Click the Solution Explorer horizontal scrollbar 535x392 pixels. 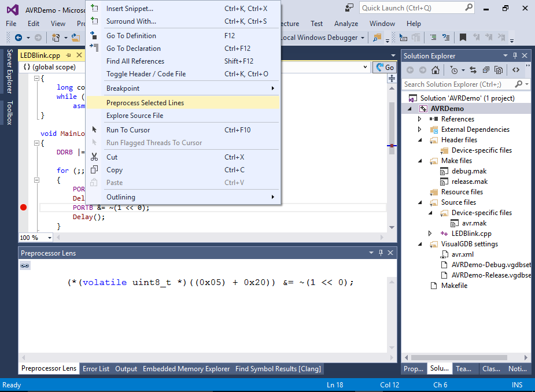click(x=459, y=357)
